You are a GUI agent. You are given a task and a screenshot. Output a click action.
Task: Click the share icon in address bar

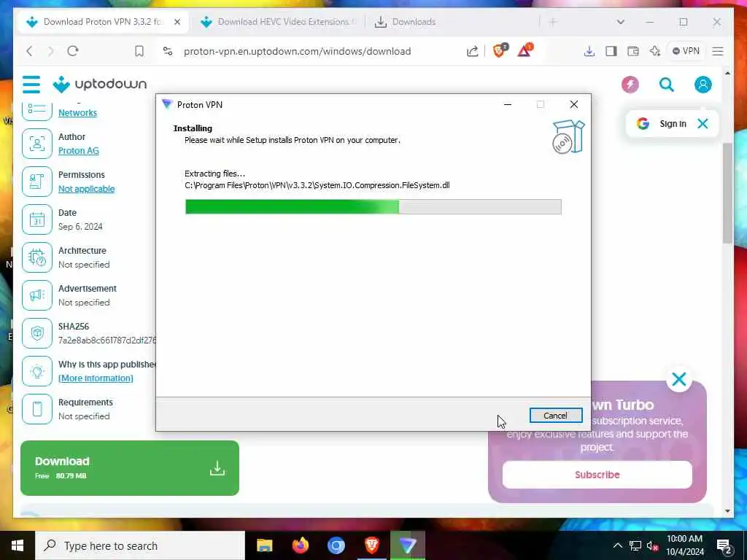tap(472, 51)
